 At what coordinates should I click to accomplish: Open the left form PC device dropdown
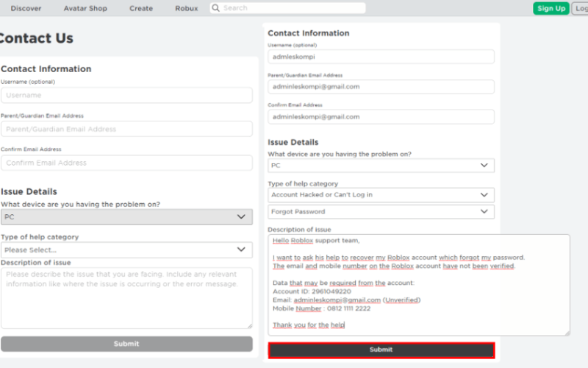click(126, 217)
